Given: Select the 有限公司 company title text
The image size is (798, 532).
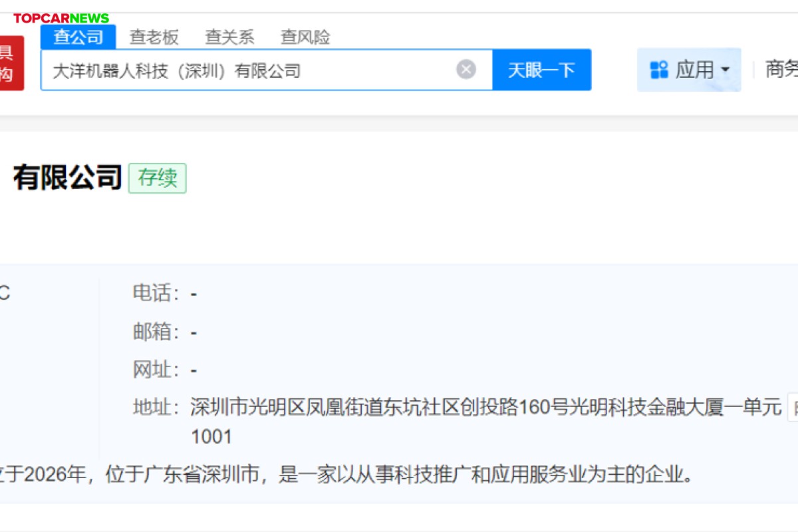Looking at the screenshot, I should [x=68, y=178].
